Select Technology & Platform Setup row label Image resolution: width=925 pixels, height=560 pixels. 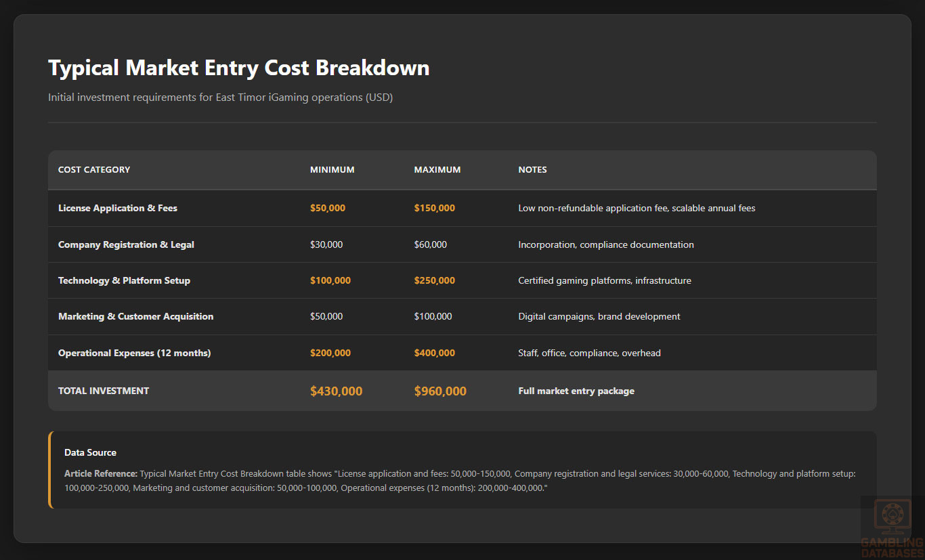(124, 280)
